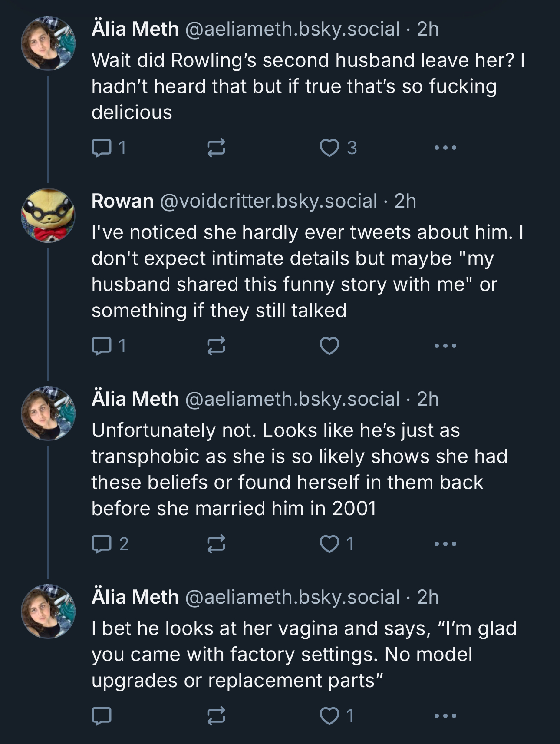Like the post with 3 likes

click(329, 148)
